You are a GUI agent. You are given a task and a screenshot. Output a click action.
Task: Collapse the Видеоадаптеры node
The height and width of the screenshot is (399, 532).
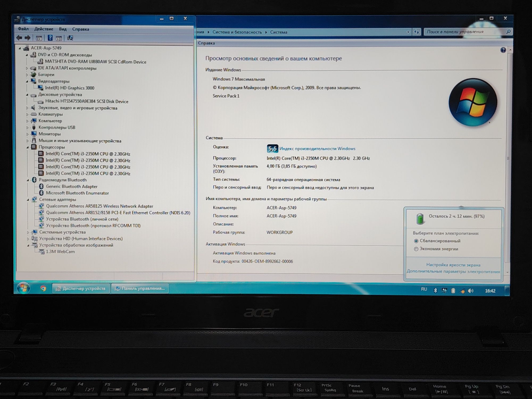[27, 81]
